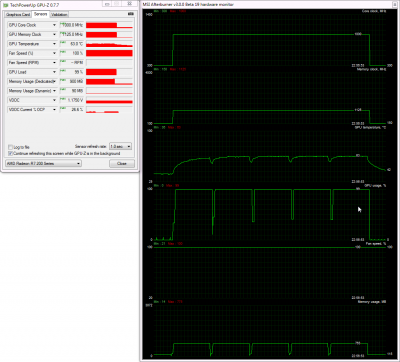Open the VDDC Current % OCP dropdown

tap(54, 109)
